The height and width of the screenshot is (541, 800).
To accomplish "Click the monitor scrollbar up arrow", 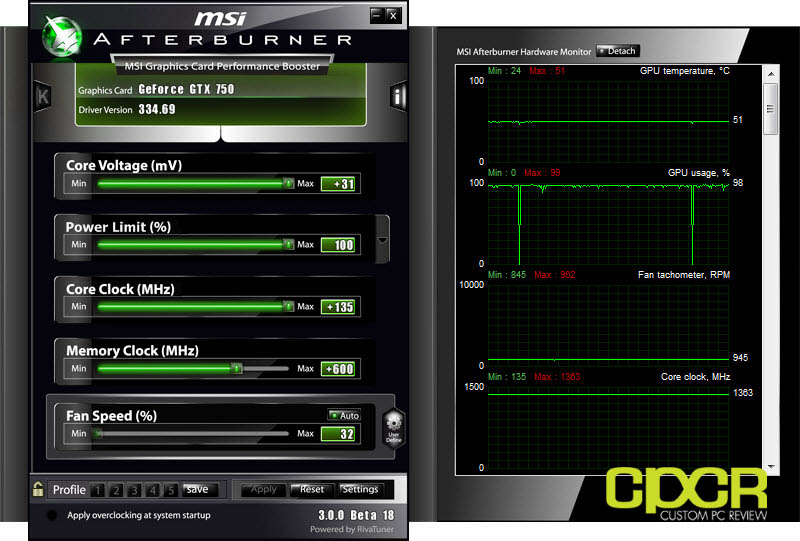I will click(x=771, y=74).
